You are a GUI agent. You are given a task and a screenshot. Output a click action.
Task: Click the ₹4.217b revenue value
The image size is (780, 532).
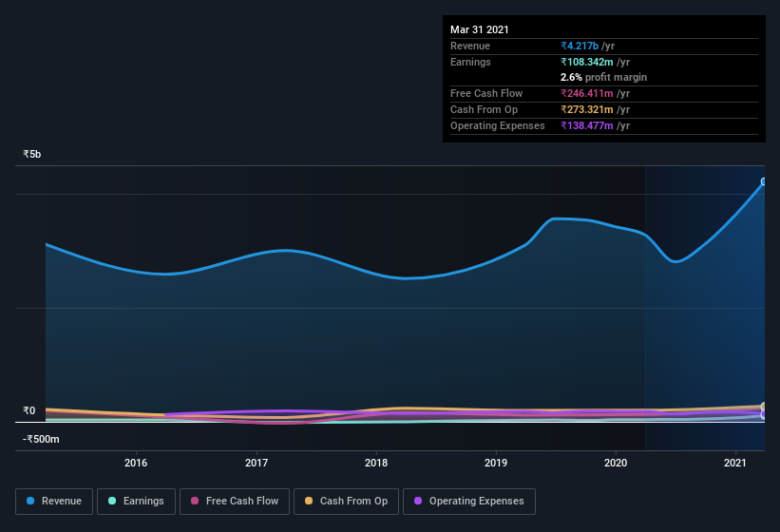coord(580,46)
